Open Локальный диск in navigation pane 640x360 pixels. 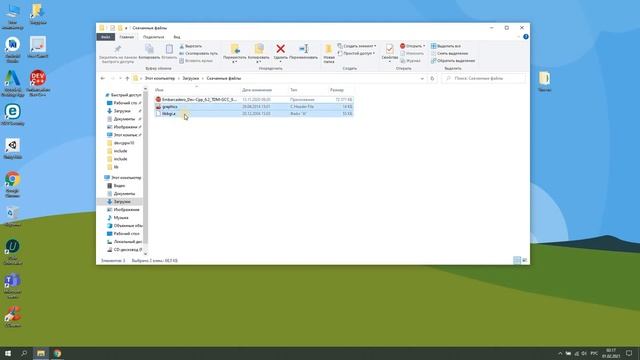click(x=124, y=242)
